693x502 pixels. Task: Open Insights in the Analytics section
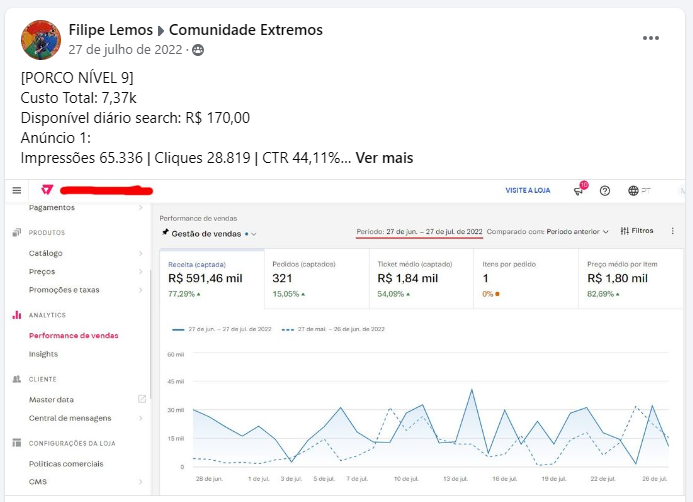coord(43,354)
